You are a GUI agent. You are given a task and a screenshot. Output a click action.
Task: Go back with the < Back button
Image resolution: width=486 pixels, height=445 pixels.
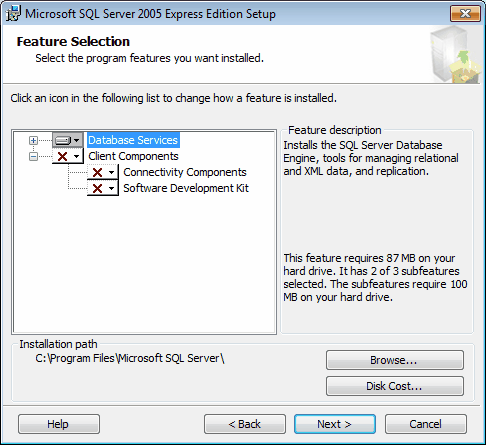click(245, 424)
